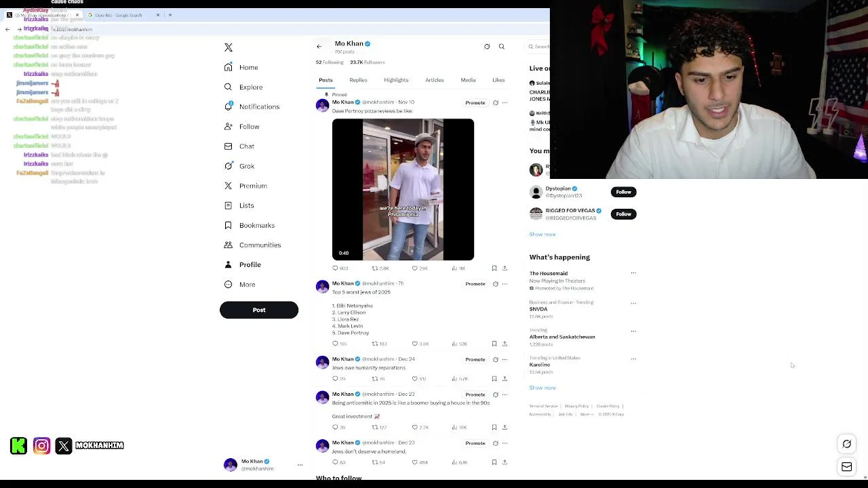Click the back arrow beside Mo Khan header
The image size is (868, 488).
[x=319, y=47]
